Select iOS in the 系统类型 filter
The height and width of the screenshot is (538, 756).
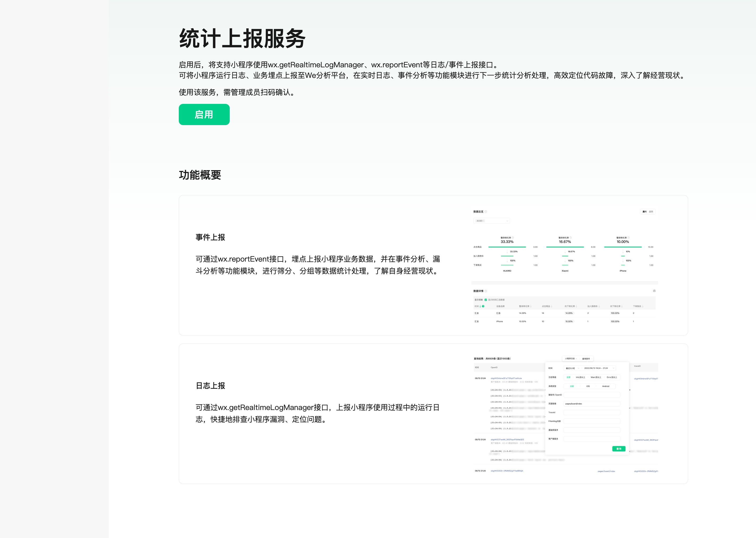(x=588, y=386)
